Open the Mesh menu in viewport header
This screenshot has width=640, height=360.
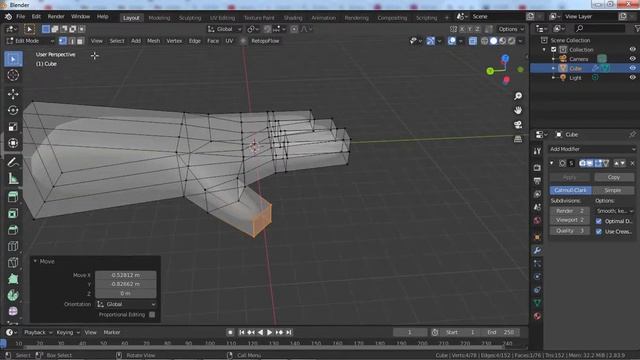tap(153, 41)
